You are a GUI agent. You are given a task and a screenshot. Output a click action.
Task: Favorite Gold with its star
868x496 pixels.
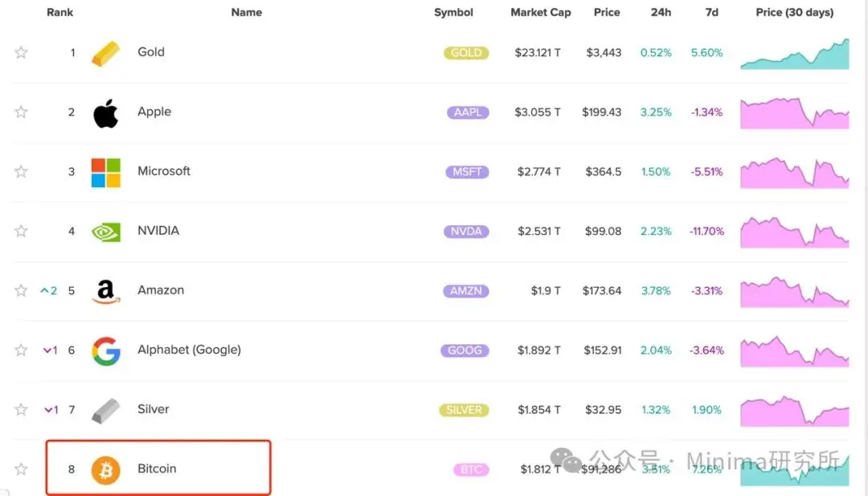21,52
